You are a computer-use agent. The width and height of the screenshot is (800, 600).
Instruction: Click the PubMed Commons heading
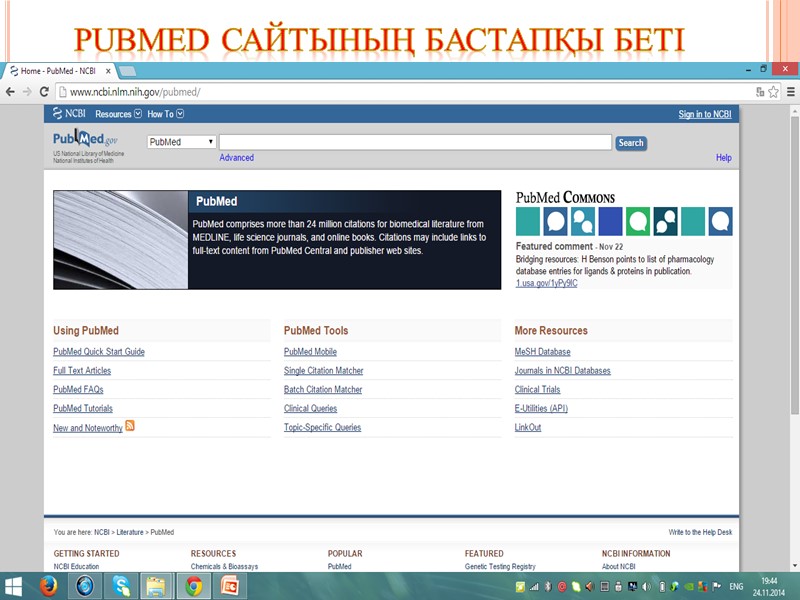565,198
